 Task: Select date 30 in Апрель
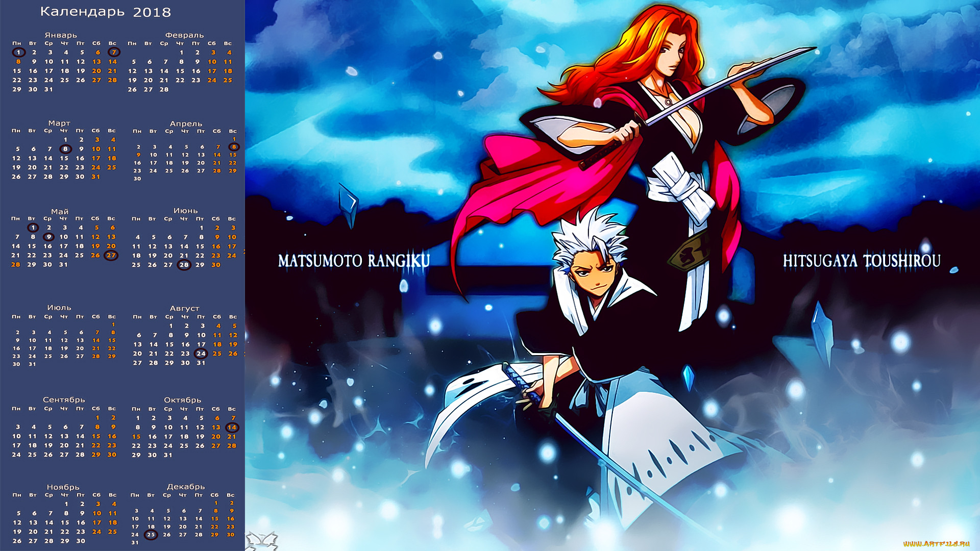(x=137, y=179)
